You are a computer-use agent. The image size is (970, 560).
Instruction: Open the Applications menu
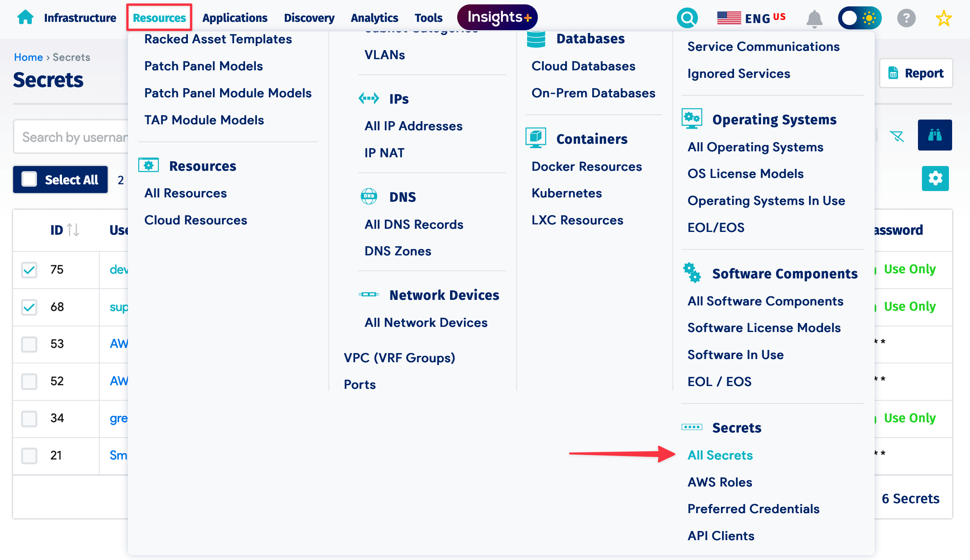click(x=235, y=17)
